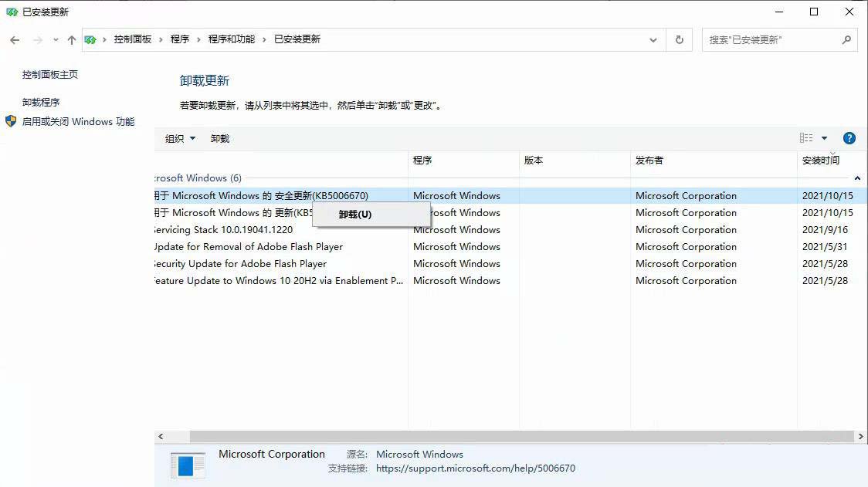Screen dimensions: 868x487
Task: Click the search magnifier icon
Action: [x=846, y=40]
